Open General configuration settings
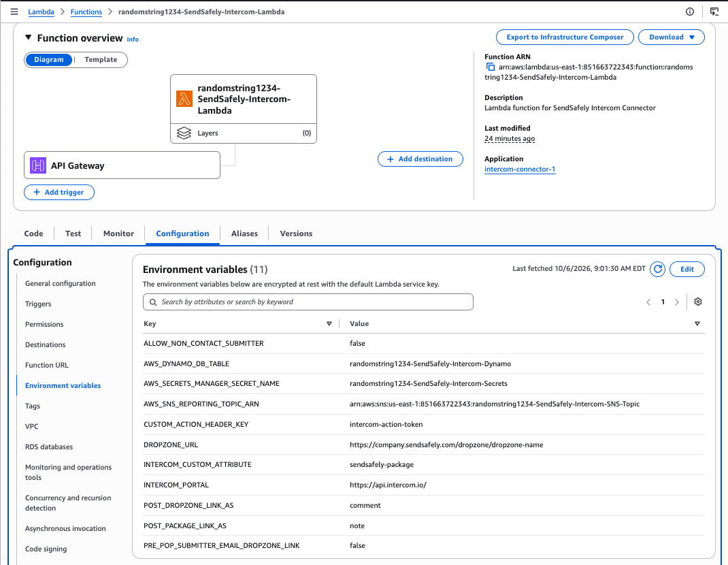The height and width of the screenshot is (565, 728). coord(61,283)
